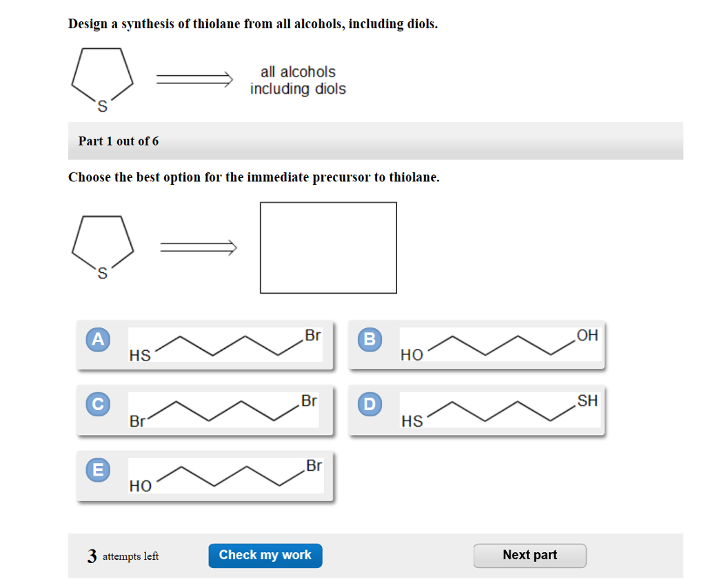Image resolution: width=706 pixels, height=588 pixels.
Task: Click the 3 attempts left text
Action: tap(123, 556)
